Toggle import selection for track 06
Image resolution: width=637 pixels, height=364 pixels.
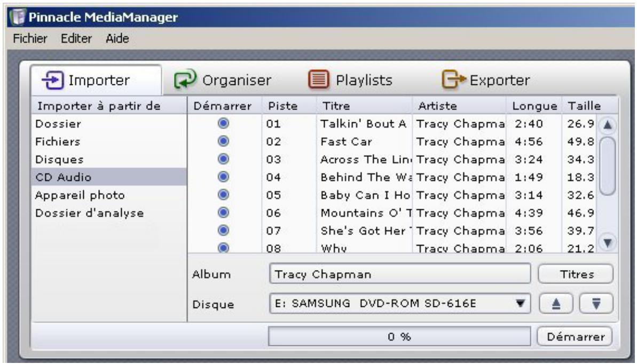[x=223, y=212]
